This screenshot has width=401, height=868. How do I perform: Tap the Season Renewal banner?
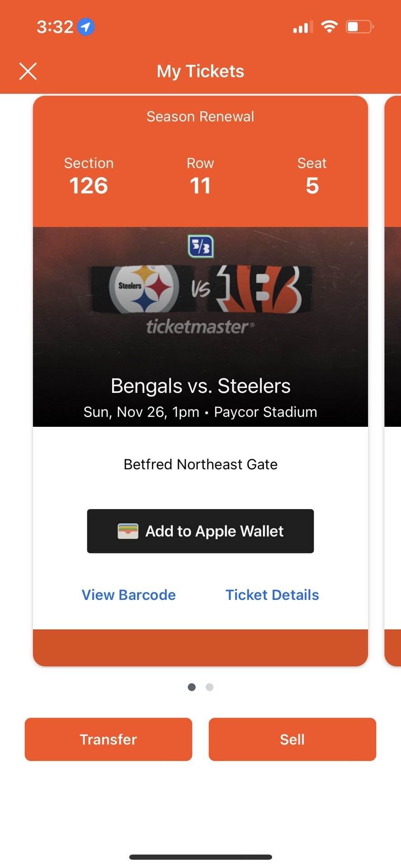[x=200, y=116]
